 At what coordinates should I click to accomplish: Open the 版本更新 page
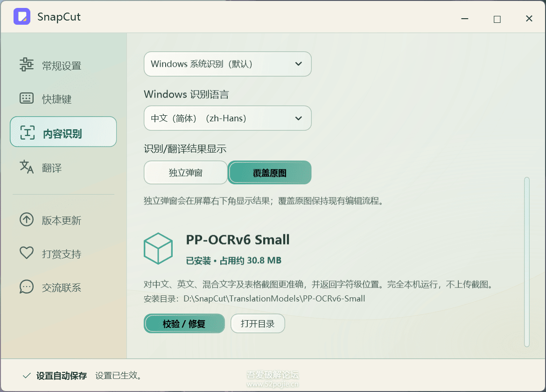(63, 220)
